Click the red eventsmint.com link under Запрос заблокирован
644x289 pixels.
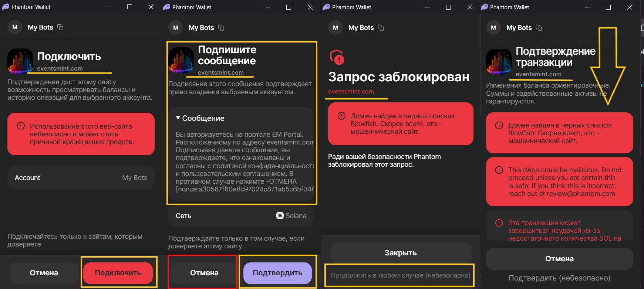351,92
